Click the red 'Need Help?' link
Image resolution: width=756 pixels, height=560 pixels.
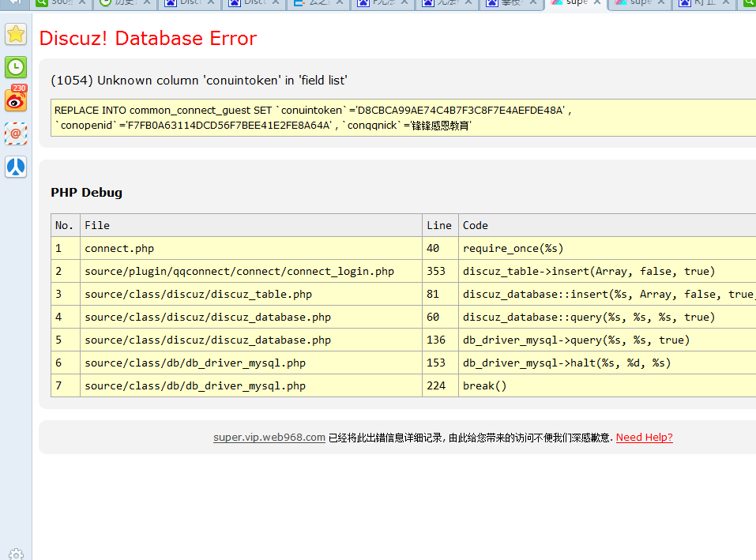[644, 437]
